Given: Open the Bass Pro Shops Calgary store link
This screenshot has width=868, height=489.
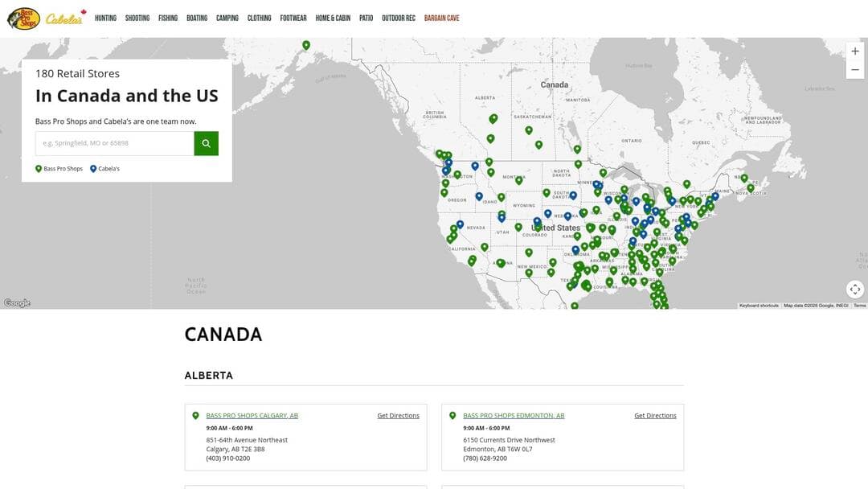Looking at the screenshot, I should click(252, 415).
